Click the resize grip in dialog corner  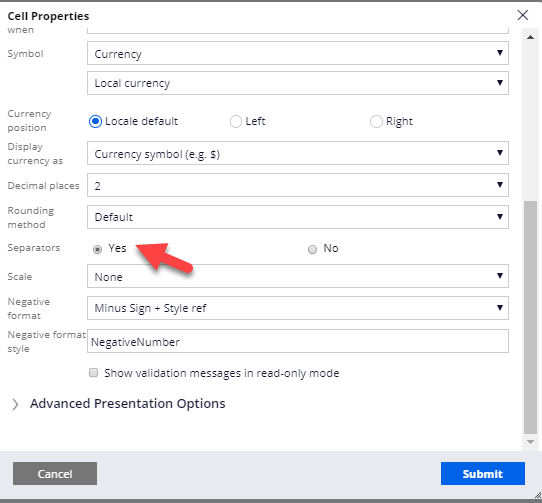click(538, 496)
